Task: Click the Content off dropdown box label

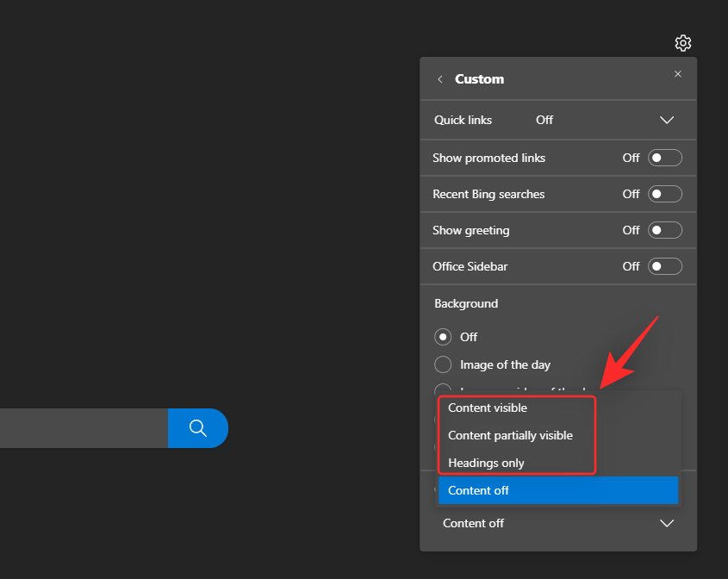Action: pyautogui.click(x=474, y=523)
